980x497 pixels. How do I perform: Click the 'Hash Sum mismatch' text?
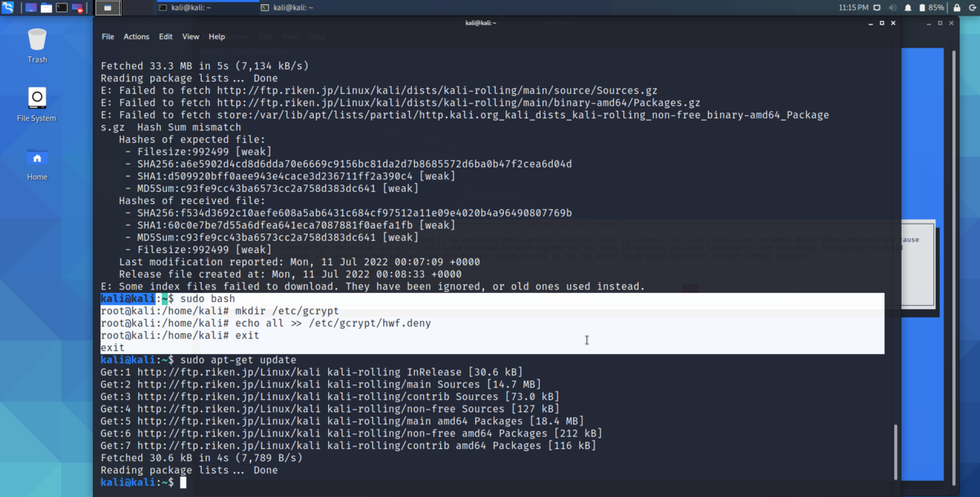point(189,127)
